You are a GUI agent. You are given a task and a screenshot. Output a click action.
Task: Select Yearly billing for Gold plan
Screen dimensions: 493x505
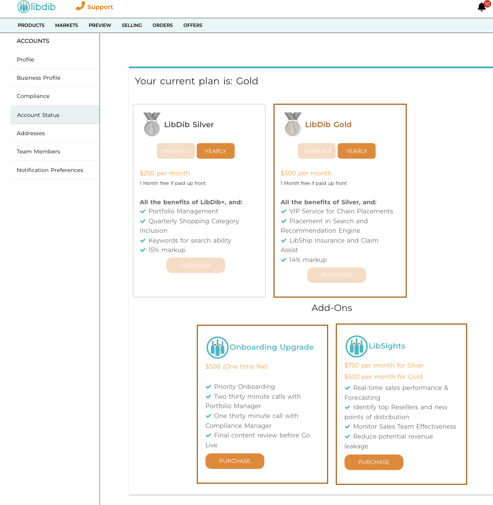coord(356,151)
